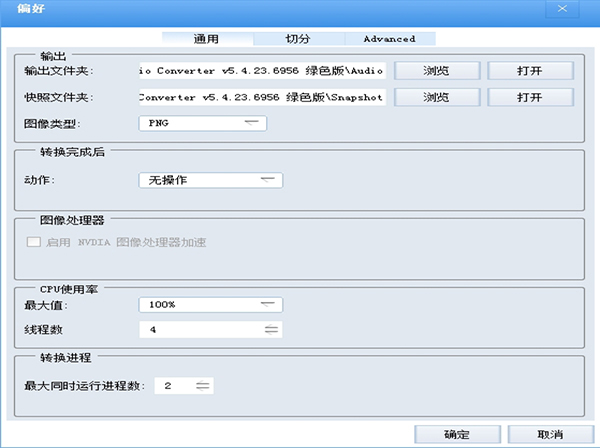Click inside the 快照文件夹 path field
This screenshot has width=600, height=448.
(x=262, y=97)
